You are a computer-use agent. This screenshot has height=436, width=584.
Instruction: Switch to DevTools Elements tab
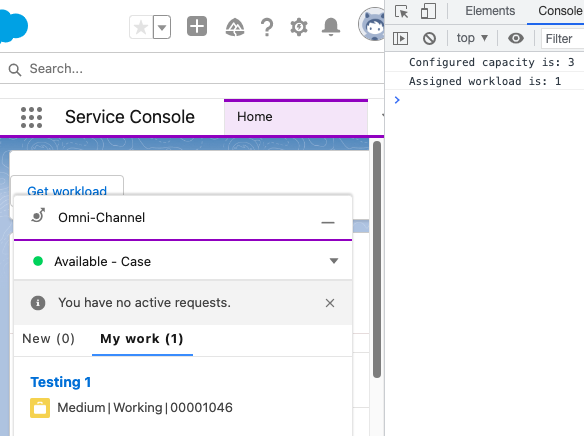point(490,11)
